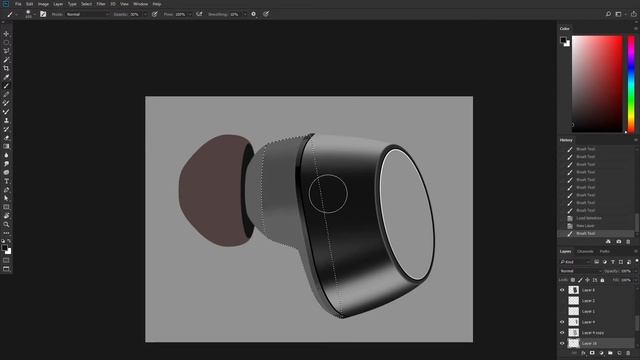This screenshot has height=360, width=640.
Task: Switch to the Paths tab
Action: 604,251
